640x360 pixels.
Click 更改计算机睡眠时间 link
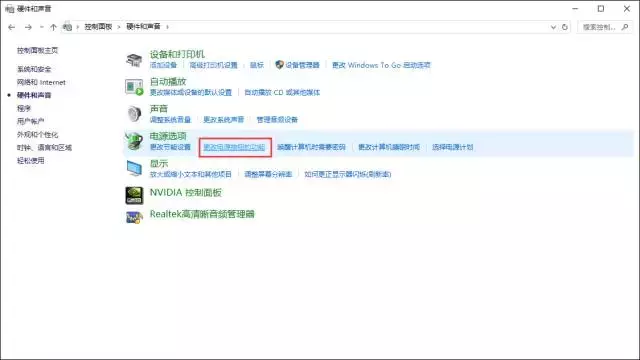pos(389,147)
